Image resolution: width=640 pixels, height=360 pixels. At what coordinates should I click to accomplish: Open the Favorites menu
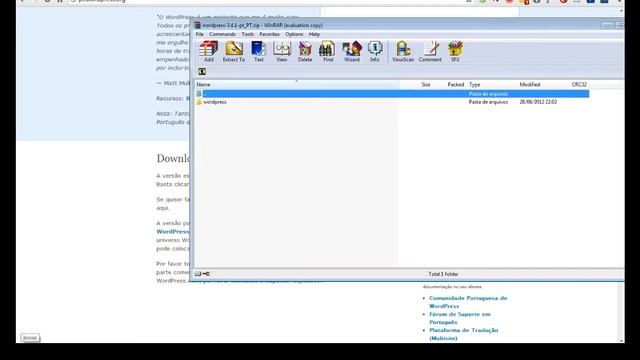tap(269, 34)
